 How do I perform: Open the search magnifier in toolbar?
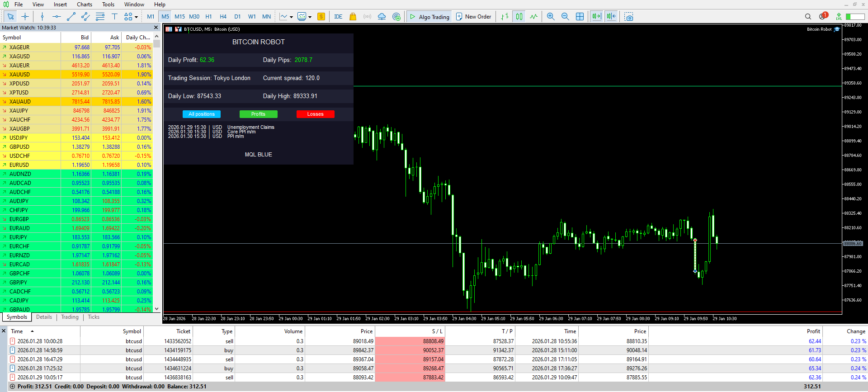coord(808,17)
